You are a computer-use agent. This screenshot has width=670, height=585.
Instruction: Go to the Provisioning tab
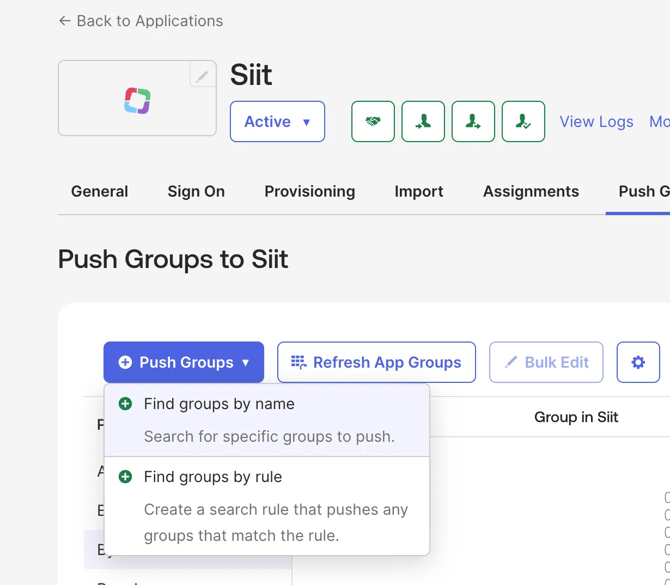tap(309, 191)
